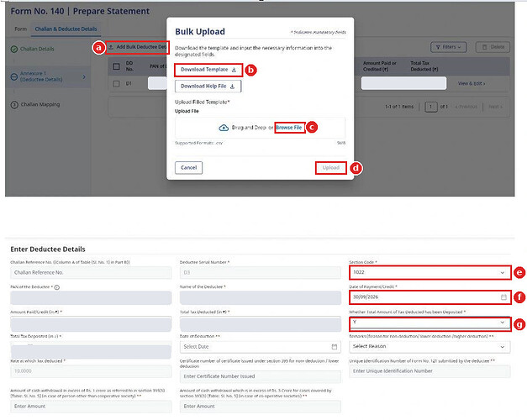Click the Total Tax Deducted column header

pyautogui.click(x=424, y=66)
